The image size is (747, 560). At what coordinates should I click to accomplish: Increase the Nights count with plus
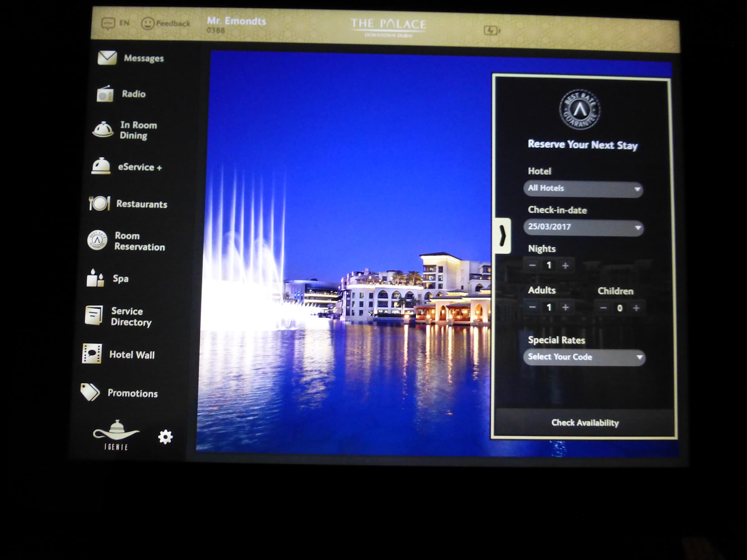point(565,265)
